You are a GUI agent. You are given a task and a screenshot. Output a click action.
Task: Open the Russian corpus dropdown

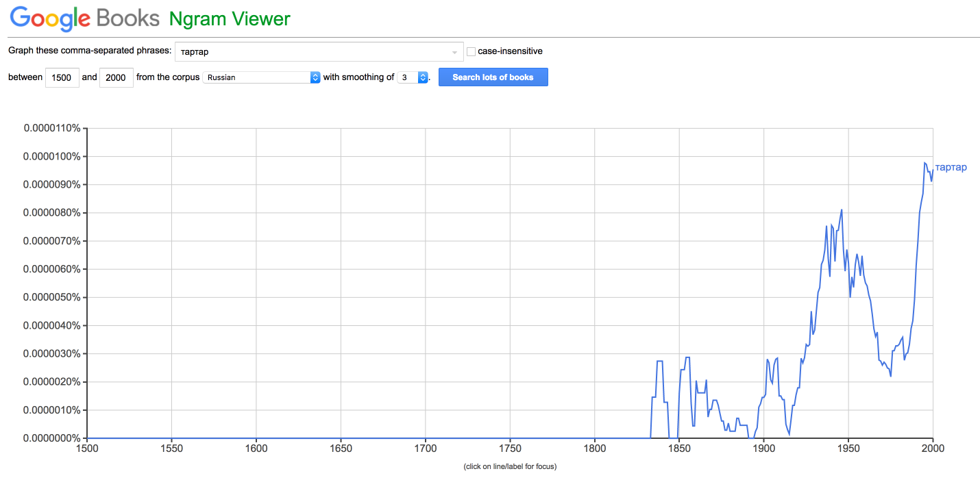coord(262,77)
